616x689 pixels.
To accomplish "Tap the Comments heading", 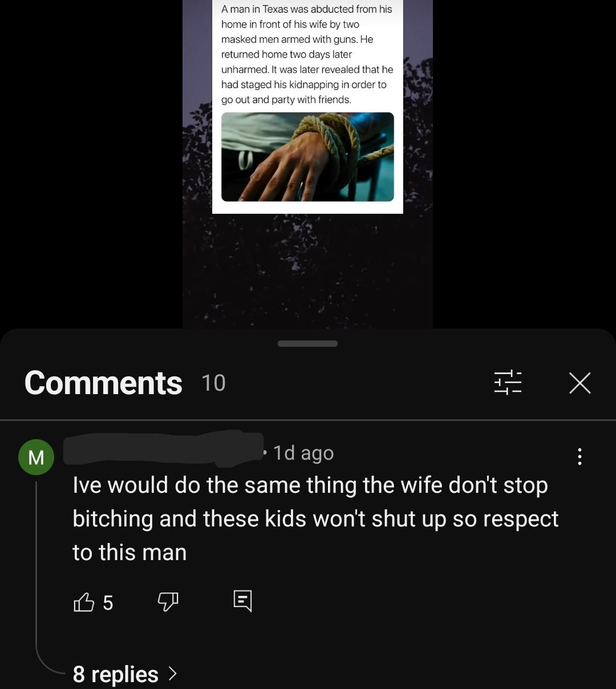I will [103, 383].
